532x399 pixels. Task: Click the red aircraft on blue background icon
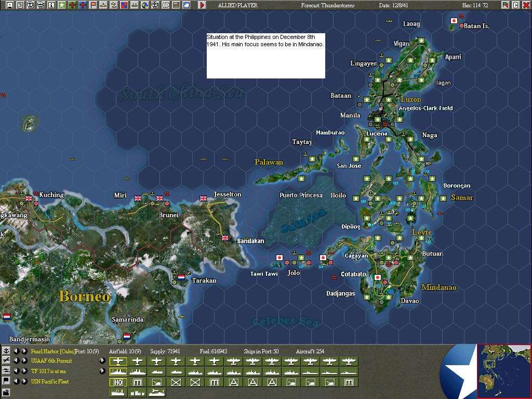[83, 5]
